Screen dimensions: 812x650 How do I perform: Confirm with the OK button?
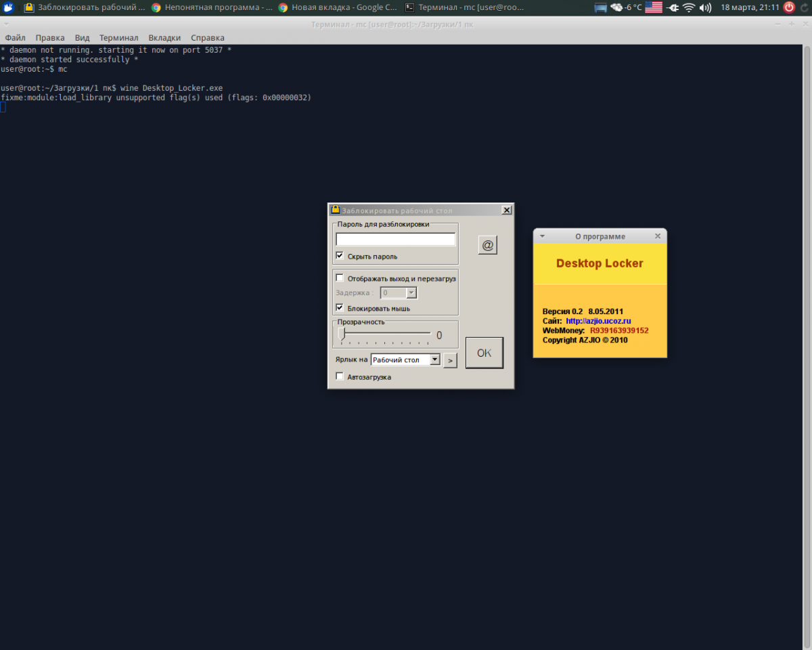point(484,353)
